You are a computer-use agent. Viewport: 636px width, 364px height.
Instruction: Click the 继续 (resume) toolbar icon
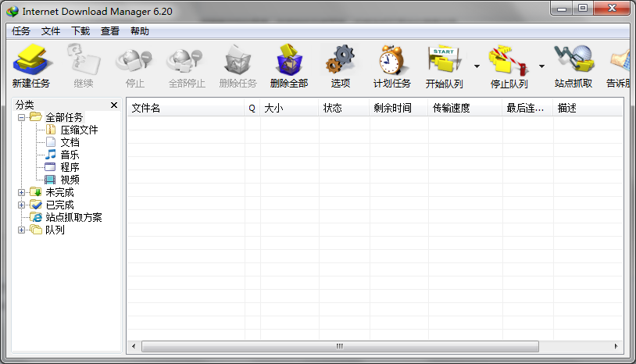point(84,60)
